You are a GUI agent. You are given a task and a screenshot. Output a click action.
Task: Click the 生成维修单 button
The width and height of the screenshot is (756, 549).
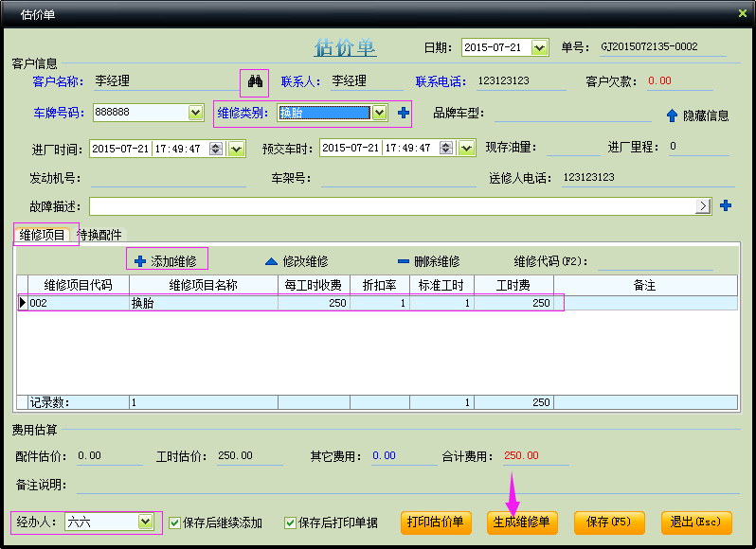(x=522, y=522)
